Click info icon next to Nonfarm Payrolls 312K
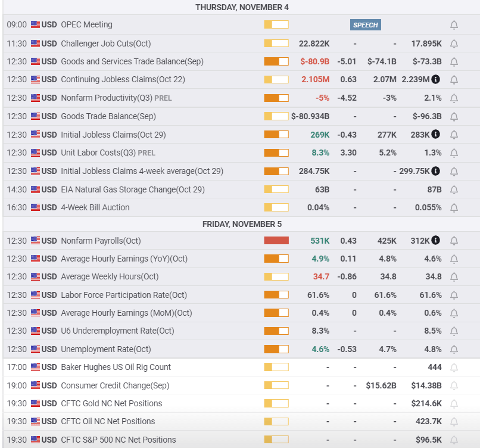 pyautogui.click(x=435, y=241)
